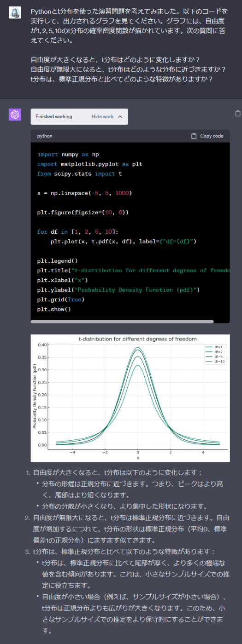Screen dimensions: 242x644
Task: Click the python language label
Action: point(45,136)
